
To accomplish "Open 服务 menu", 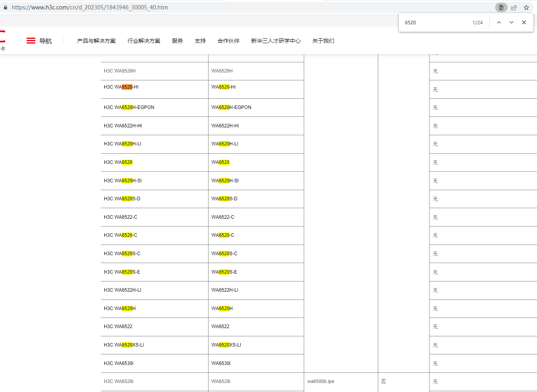I will pos(178,41).
